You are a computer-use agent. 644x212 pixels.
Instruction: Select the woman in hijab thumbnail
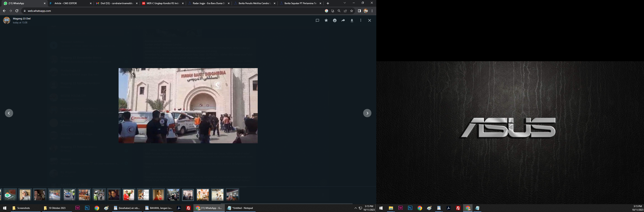(x=25, y=195)
